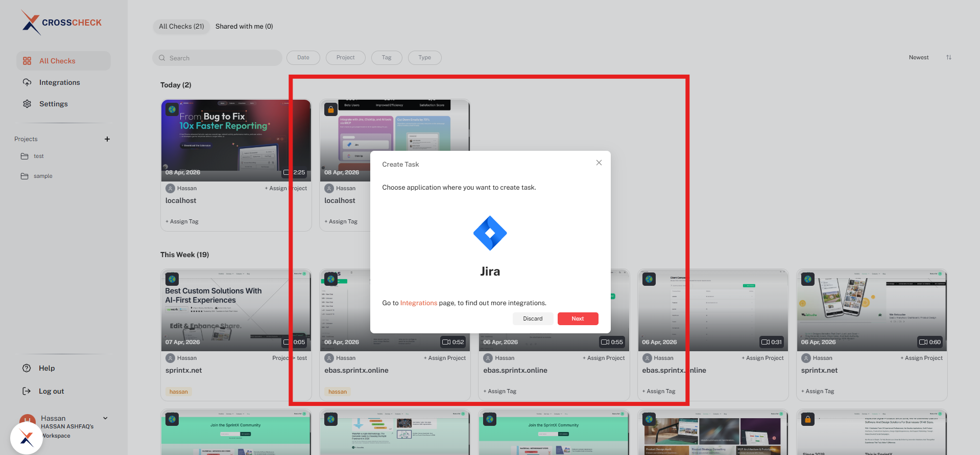Open the All Checks grid icon
980x455 pixels.
(27, 61)
